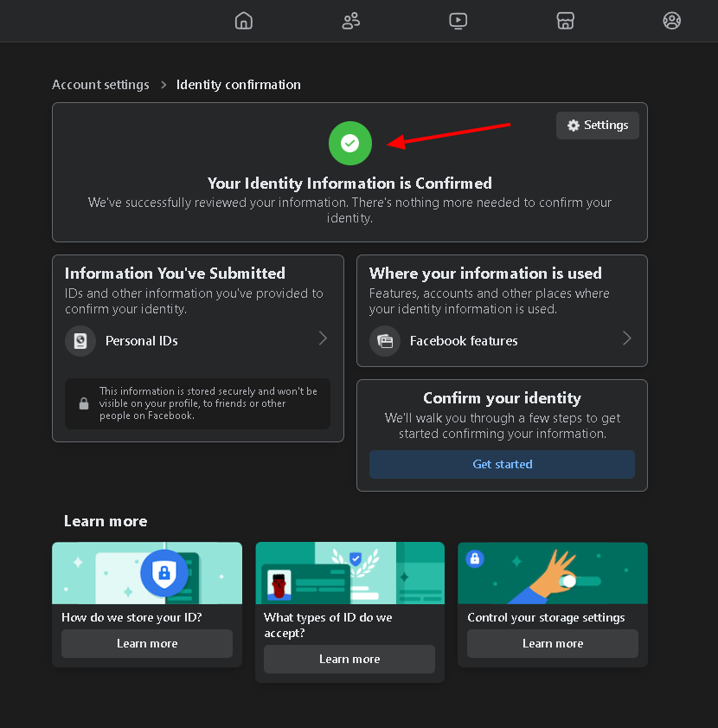Expand Personal IDs using the chevron arrow
The width and height of the screenshot is (718, 728).
click(323, 338)
